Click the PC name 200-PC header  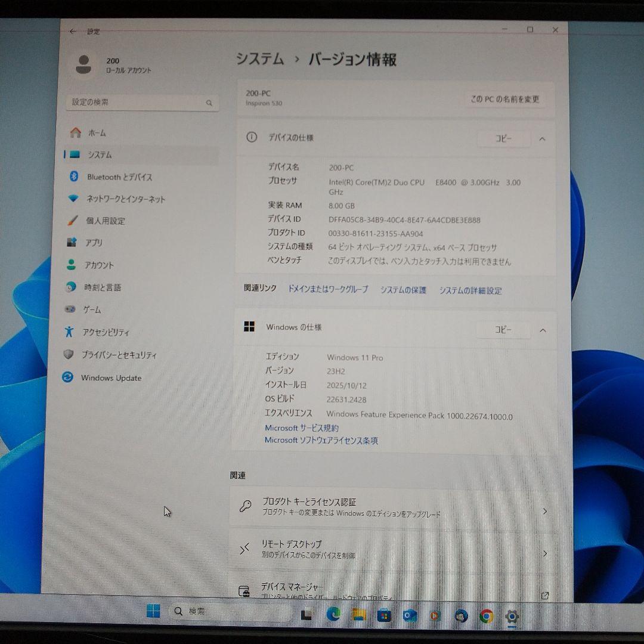(x=258, y=93)
